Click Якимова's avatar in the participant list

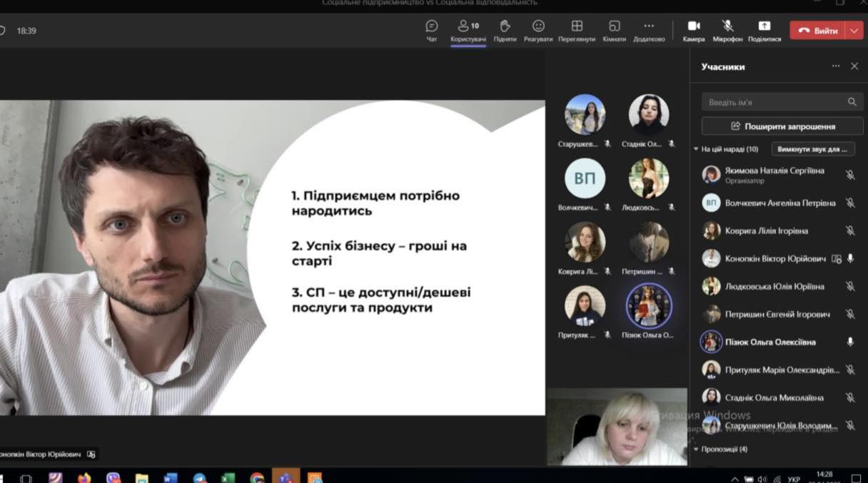pyautogui.click(x=711, y=175)
